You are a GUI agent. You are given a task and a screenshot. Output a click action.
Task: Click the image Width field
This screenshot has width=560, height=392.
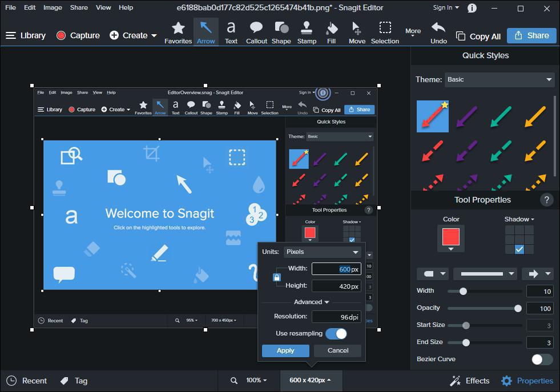tap(336, 269)
